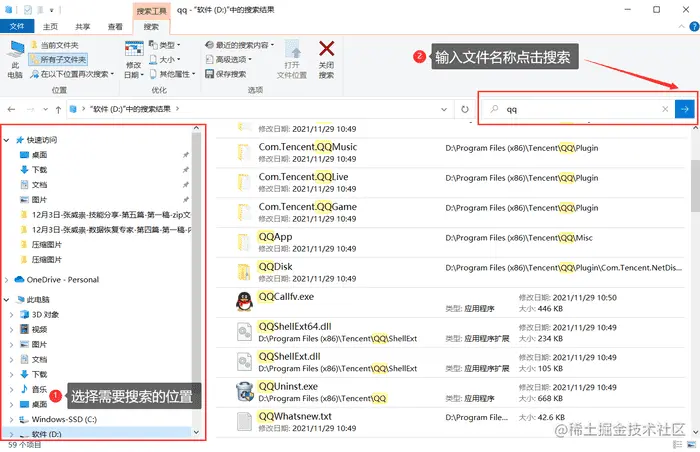700x452 pixels.
Task: Expand Windows-SSD (C:) drive node
Action: pyautogui.click(x=12, y=419)
